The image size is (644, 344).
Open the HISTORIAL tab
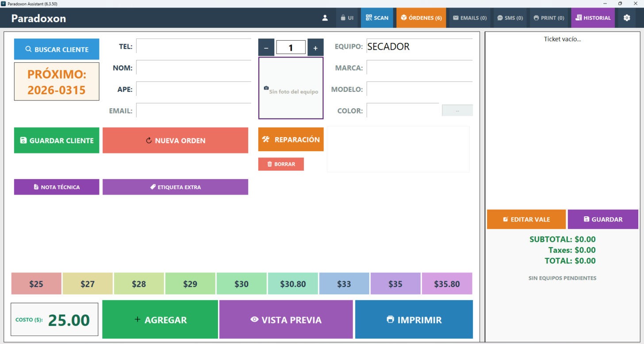pyautogui.click(x=593, y=18)
